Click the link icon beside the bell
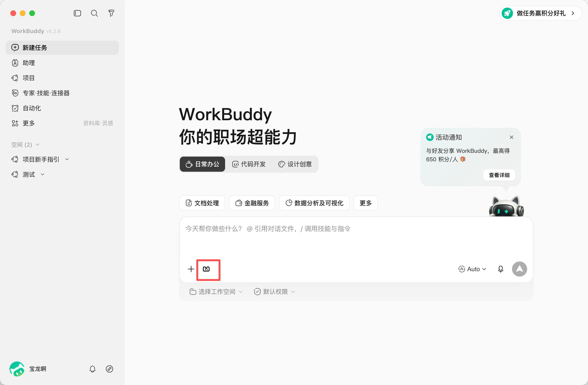The height and width of the screenshot is (385, 588). click(x=109, y=369)
